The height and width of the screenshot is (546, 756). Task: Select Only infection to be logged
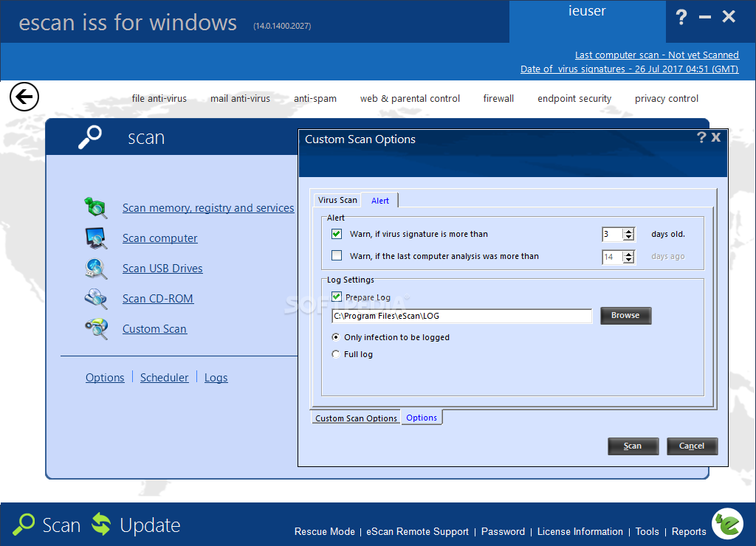tap(336, 337)
